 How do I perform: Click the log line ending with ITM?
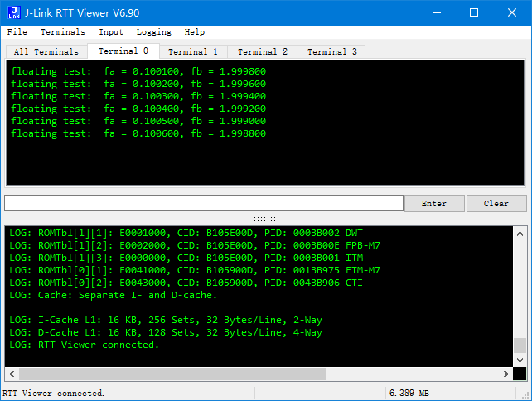pos(186,258)
